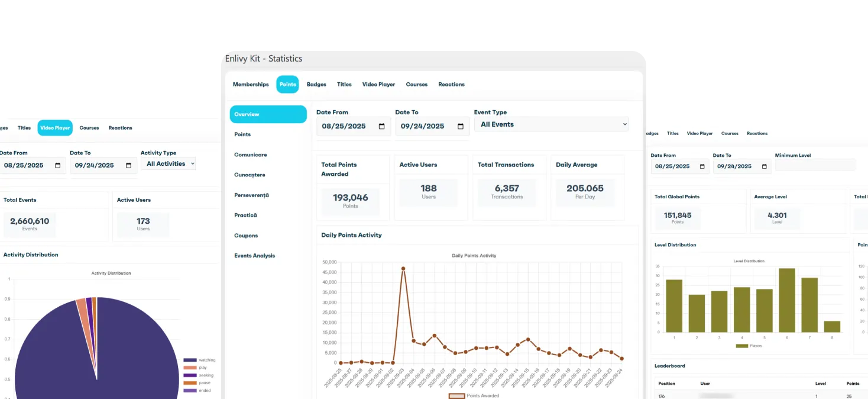Image resolution: width=868 pixels, height=399 pixels.
Task: Open calendar picker in center Date From field
Action: (x=381, y=126)
